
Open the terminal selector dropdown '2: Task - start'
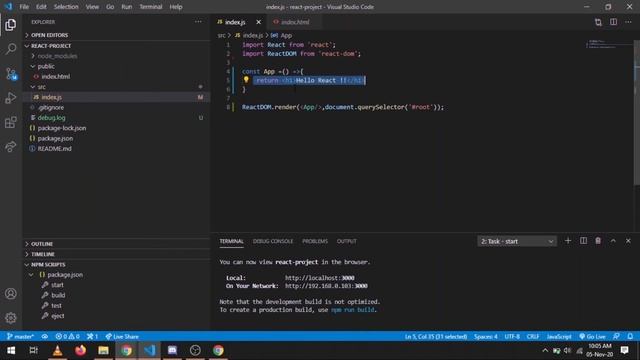click(x=517, y=241)
